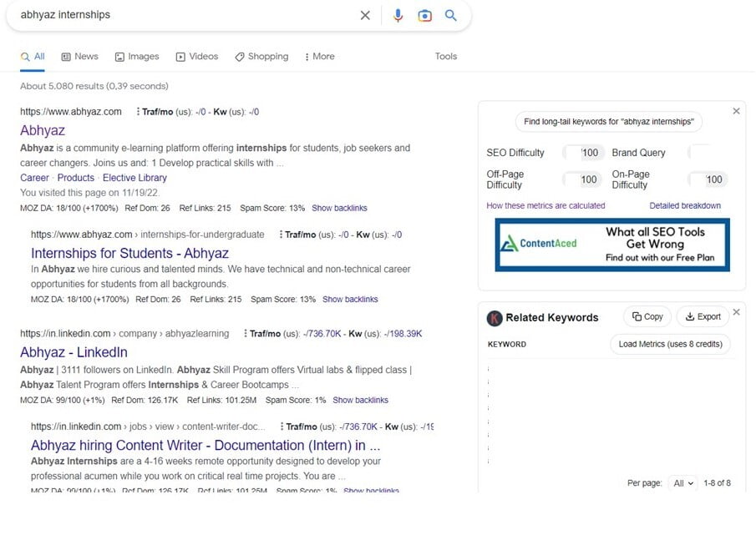Open Internships for Students - Abhyaz result
The image size is (756, 540).
click(129, 254)
